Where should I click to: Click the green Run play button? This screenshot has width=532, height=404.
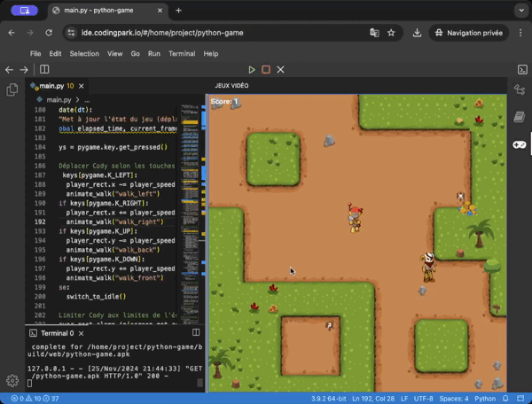(252, 69)
